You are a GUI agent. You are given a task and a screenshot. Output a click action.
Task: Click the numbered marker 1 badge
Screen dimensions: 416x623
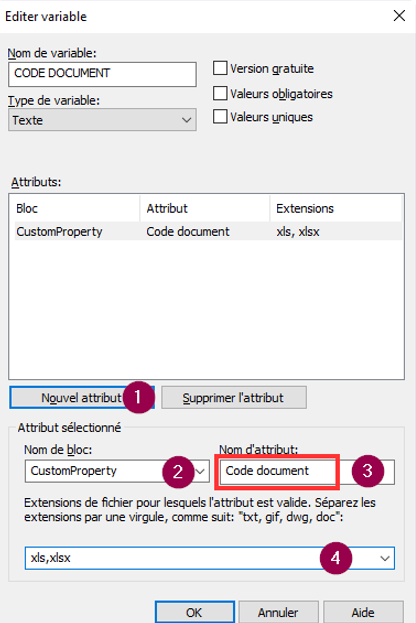click(138, 397)
